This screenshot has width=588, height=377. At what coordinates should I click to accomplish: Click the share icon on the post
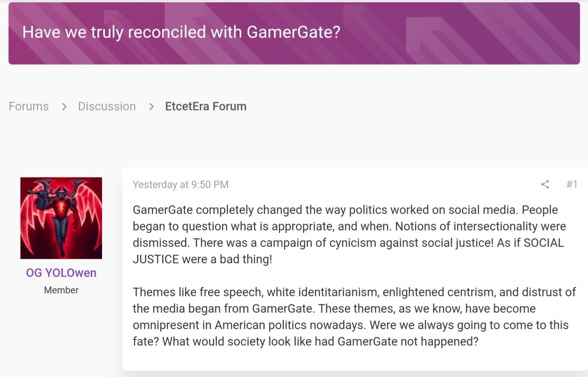(545, 185)
